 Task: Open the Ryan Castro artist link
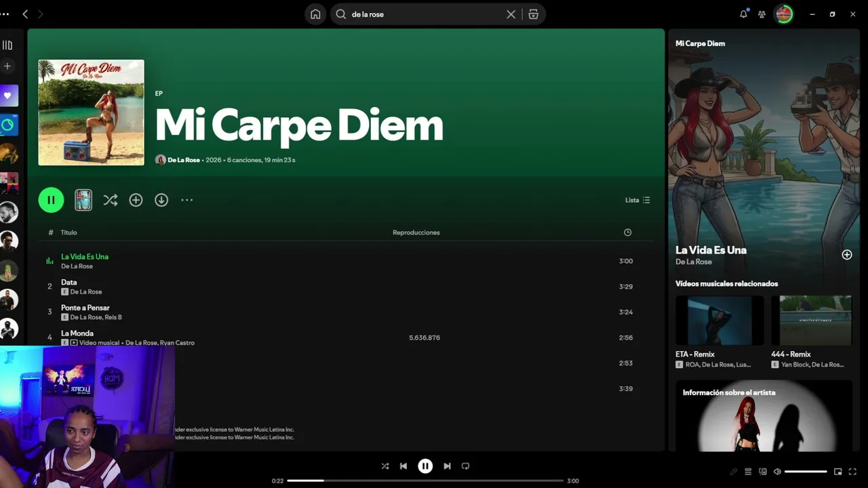click(x=178, y=343)
